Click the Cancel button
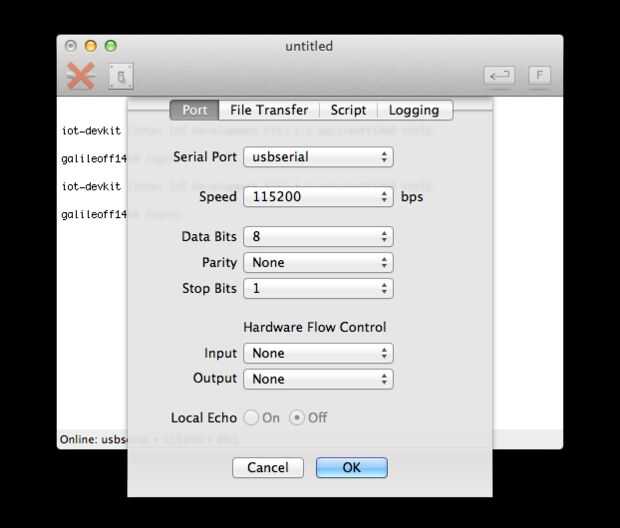This screenshot has width=620, height=528. [268, 467]
